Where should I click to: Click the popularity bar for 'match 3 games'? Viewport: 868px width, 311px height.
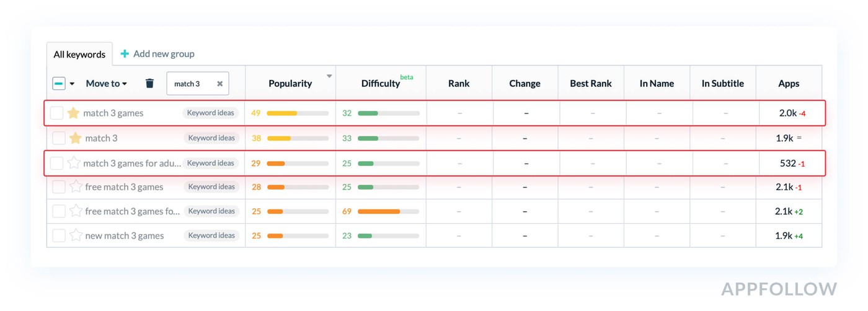click(x=298, y=113)
